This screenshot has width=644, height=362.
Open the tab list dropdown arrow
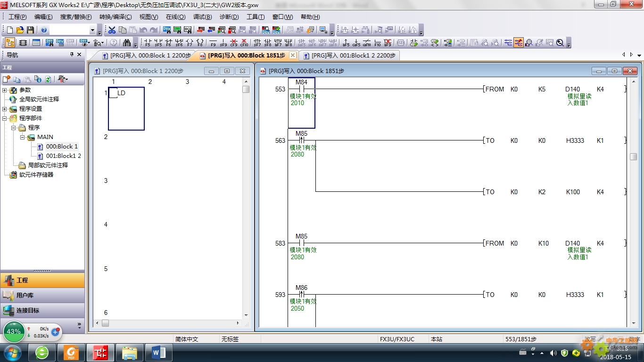(x=639, y=55)
